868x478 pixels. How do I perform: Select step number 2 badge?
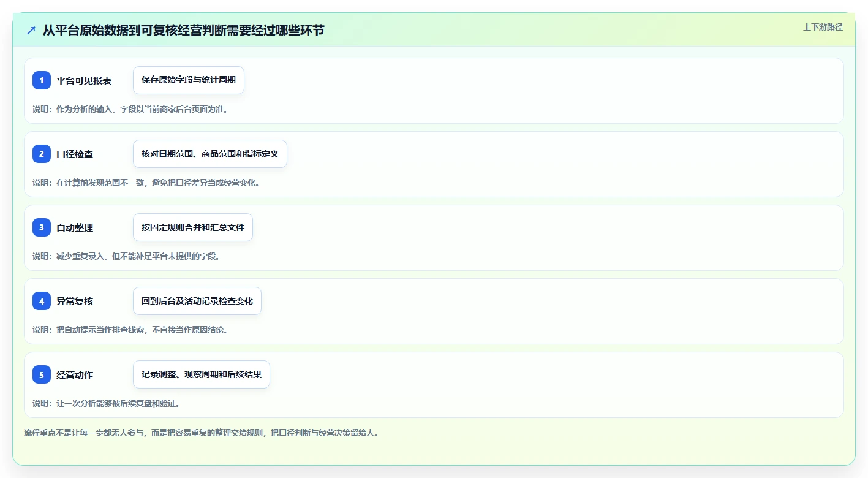(x=42, y=154)
